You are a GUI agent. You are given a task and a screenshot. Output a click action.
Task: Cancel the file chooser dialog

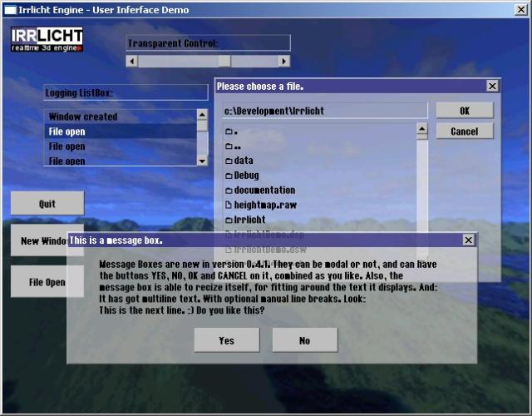(465, 131)
